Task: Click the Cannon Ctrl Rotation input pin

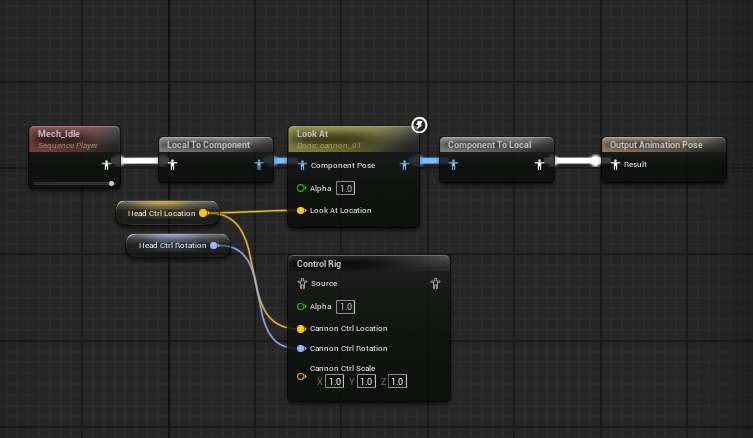Action: 301,349
